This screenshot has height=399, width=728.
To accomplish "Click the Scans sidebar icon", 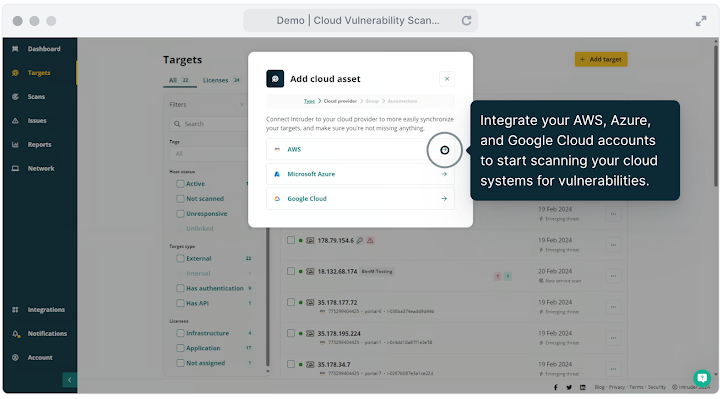I will tap(15, 97).
